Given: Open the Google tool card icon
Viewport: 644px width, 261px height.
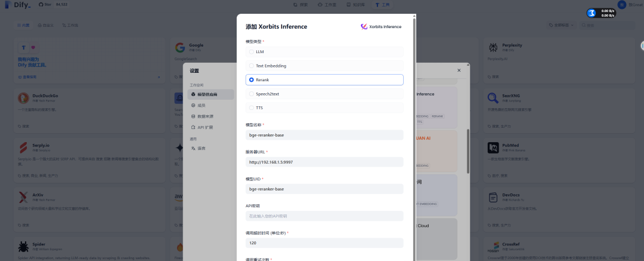Looking at the screenshot, I should (180, 47).
